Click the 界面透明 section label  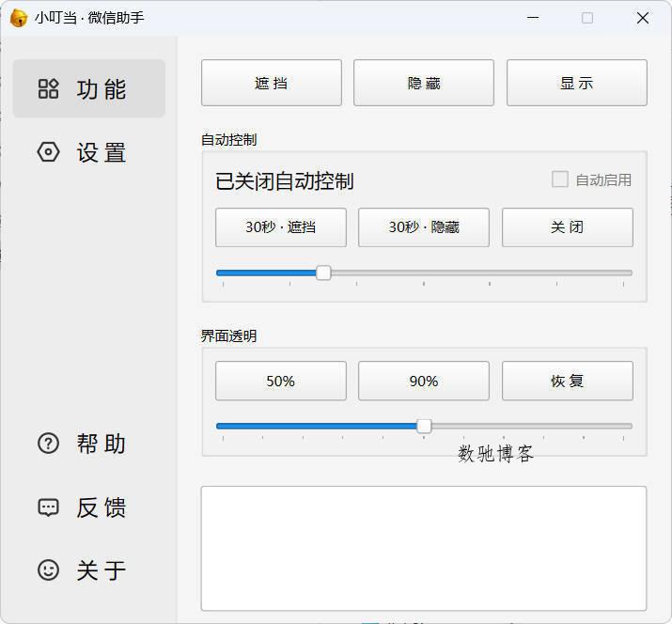click(x=229, y=336)
